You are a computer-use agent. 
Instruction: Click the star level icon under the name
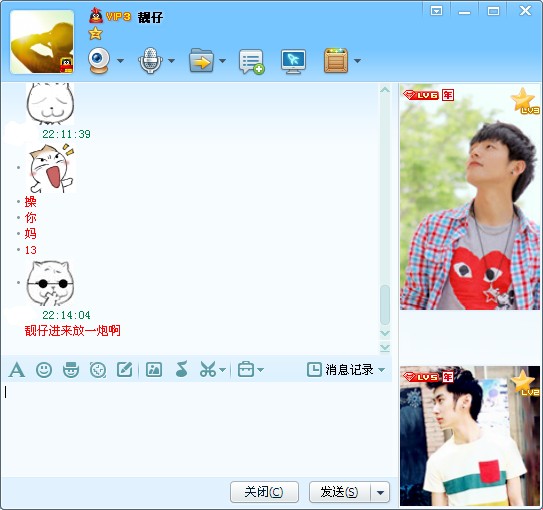click(x=95, y=34)
